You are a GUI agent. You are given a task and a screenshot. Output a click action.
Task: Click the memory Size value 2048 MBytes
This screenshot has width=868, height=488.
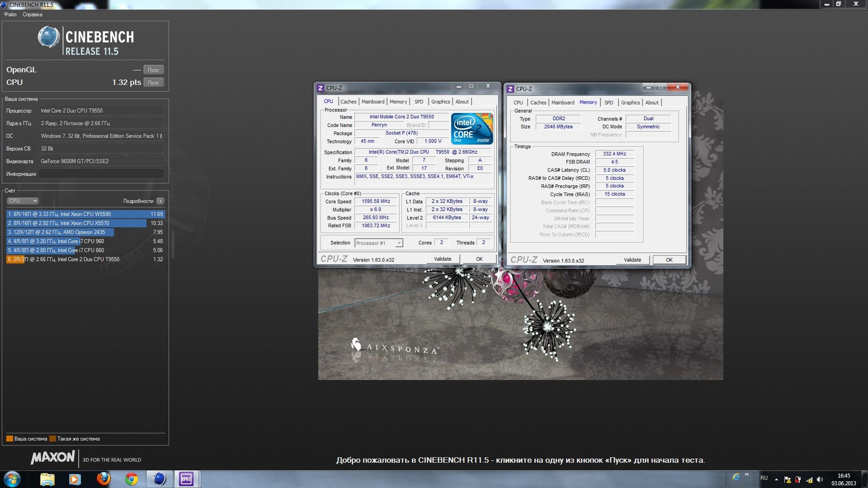[x=558, y=127]
